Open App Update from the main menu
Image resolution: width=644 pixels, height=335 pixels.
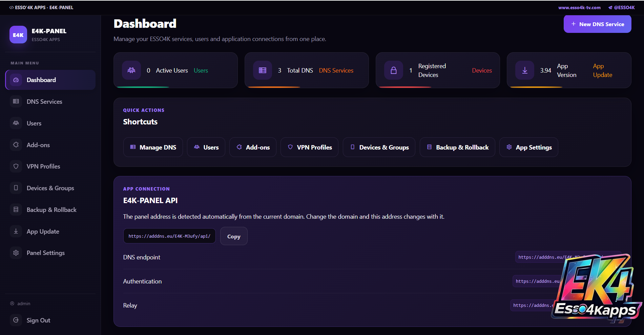[50, 231]
